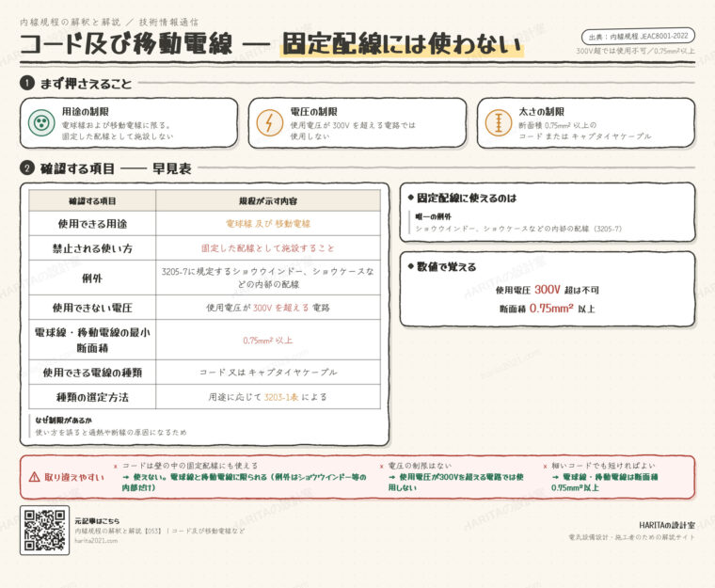Click the cell コード又はキャブタイヤケーブル

pos(268,373)
